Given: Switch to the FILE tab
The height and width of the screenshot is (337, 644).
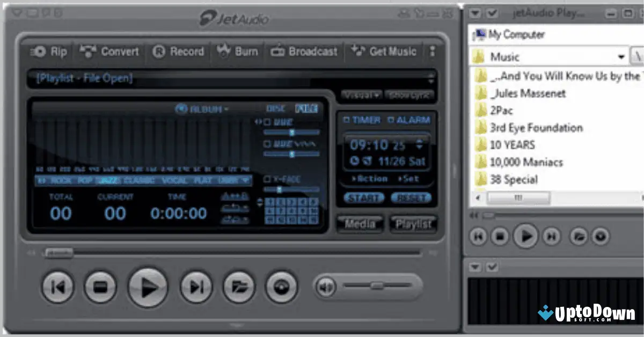Looking at the screenshot, I should click(306, 107).
